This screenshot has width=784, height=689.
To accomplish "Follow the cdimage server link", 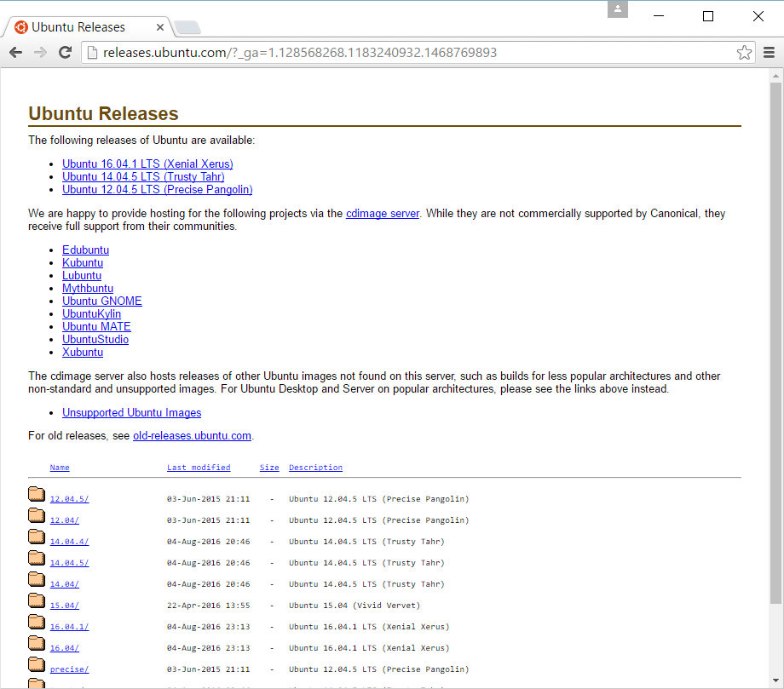I will (383, 214).
